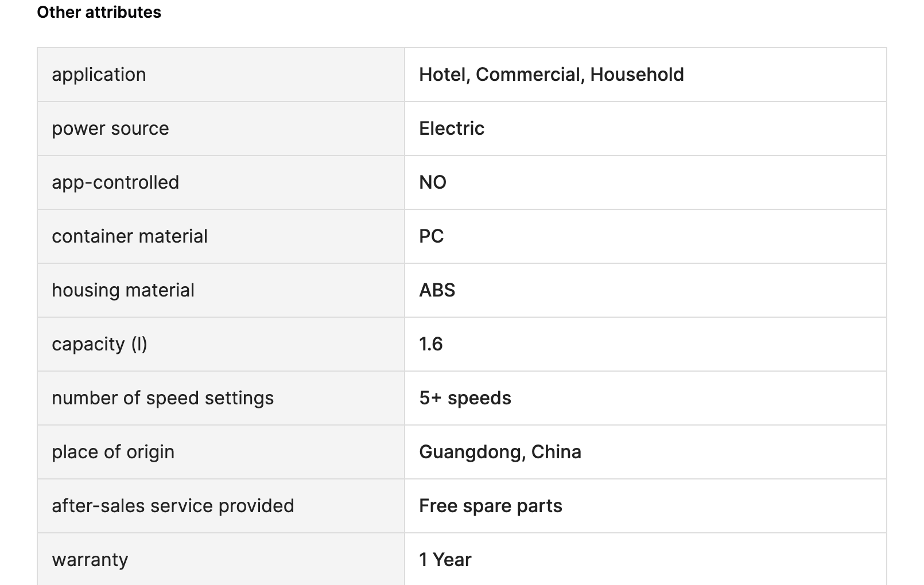The width and height of the screenshot is (924, 585).
Task: Click the 'NO' value for app-controlled
Action: coord(433,182)
